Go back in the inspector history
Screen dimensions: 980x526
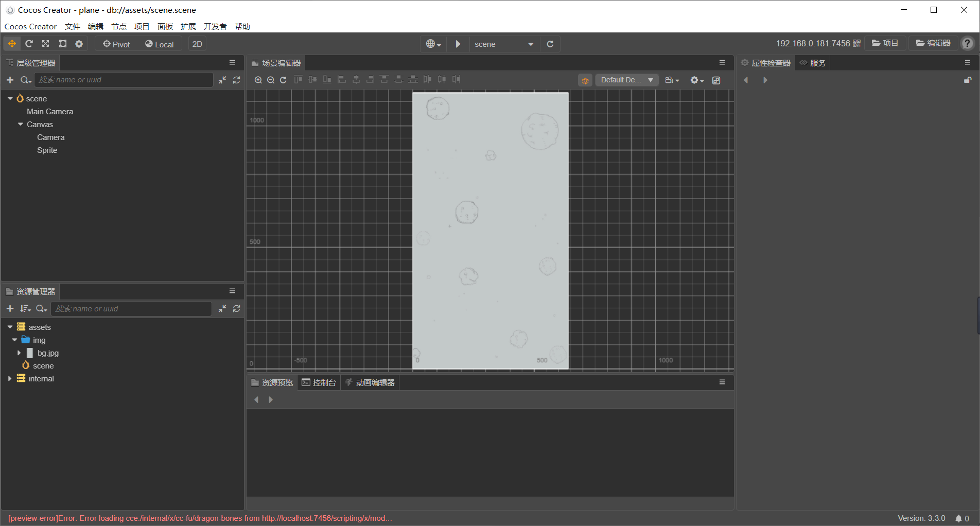point(746,80)
